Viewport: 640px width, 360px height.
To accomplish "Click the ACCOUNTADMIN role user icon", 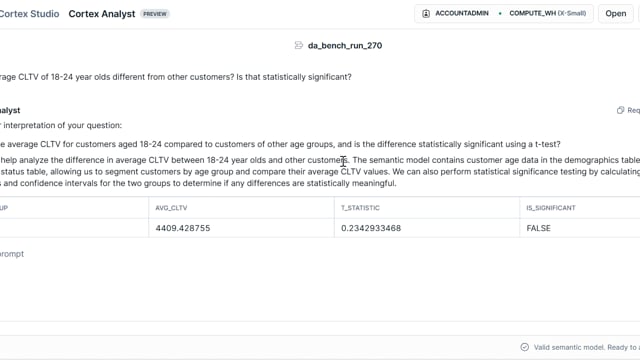I will (x=426, y=13).
